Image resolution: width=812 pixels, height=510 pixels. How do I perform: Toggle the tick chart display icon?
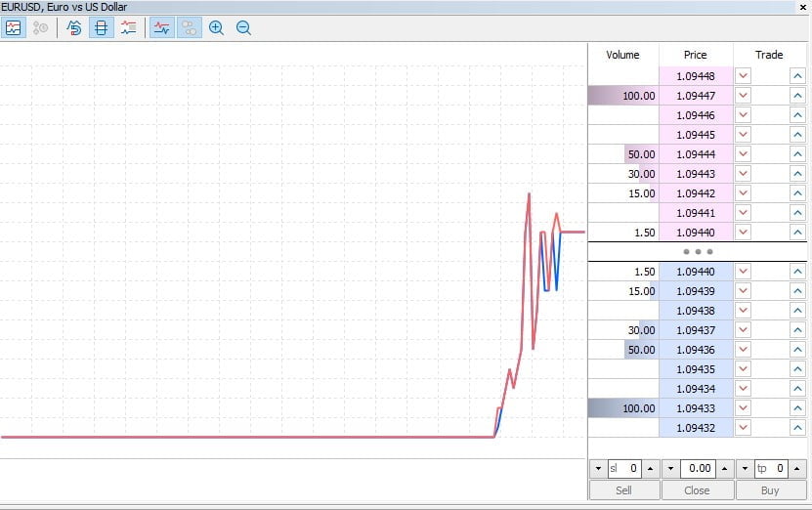click(x=14, y=28)
